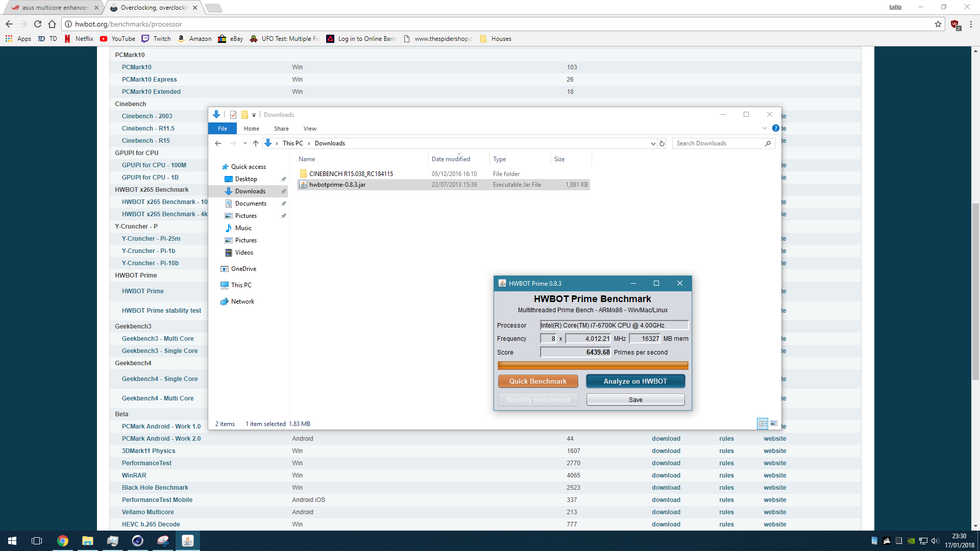Click the Score field showing 6439.68
This screenshot has width=980, height=551.
click(575, 352)
